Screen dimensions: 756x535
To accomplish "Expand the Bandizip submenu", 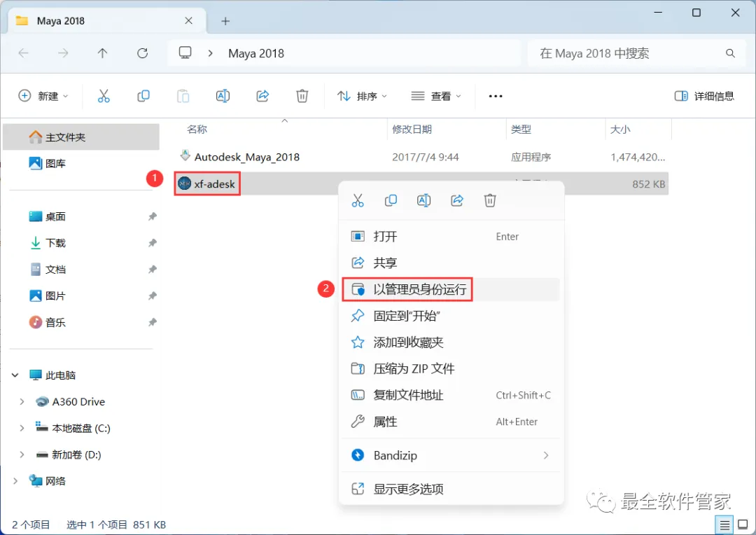I will 546,455.
